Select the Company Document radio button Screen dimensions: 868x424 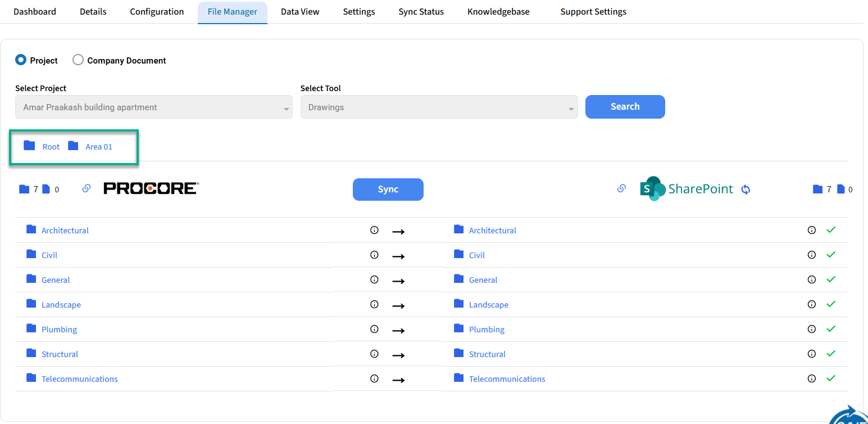point(78,60)
